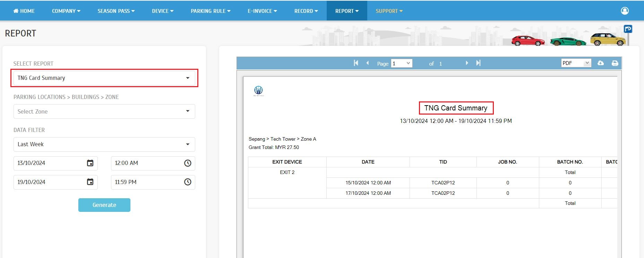Open the user profile icon
This screenshot has width=644, height=258.
coord(625,11)
